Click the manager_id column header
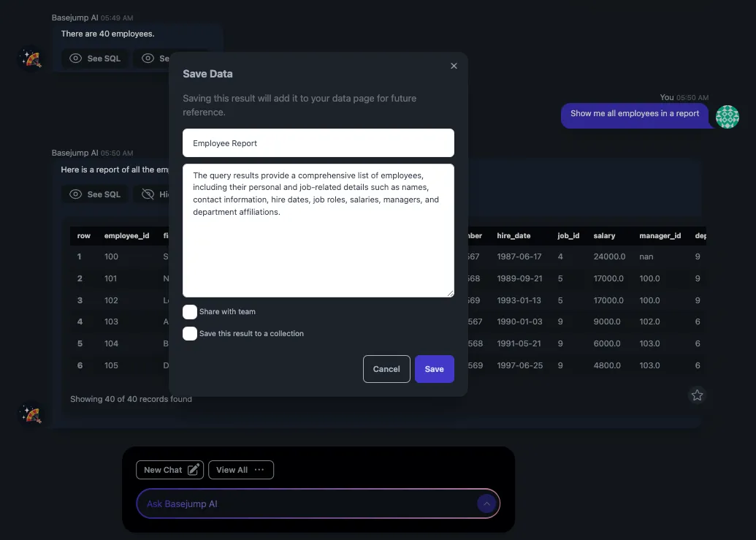The width and height of the screenshot is (756, 540). click(660, 236)
